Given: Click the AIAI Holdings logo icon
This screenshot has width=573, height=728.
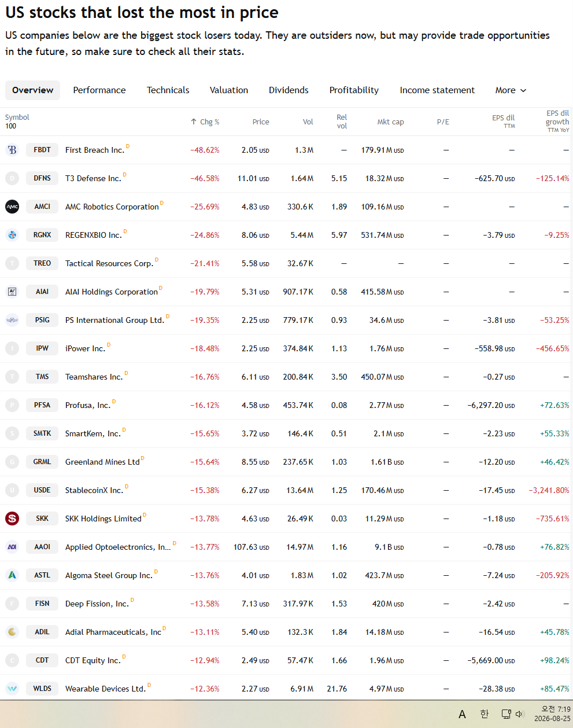Looking at the screenshot, I should coord(12,292).
